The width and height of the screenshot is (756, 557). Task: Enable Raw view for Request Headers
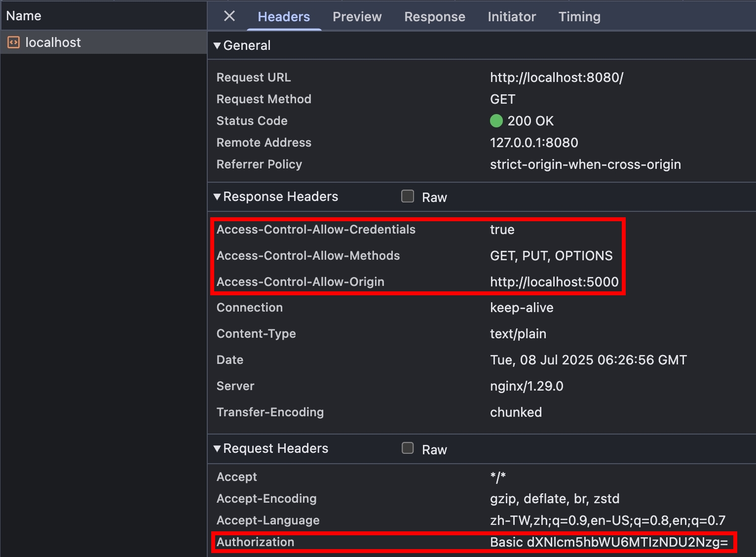coord(408,448)
